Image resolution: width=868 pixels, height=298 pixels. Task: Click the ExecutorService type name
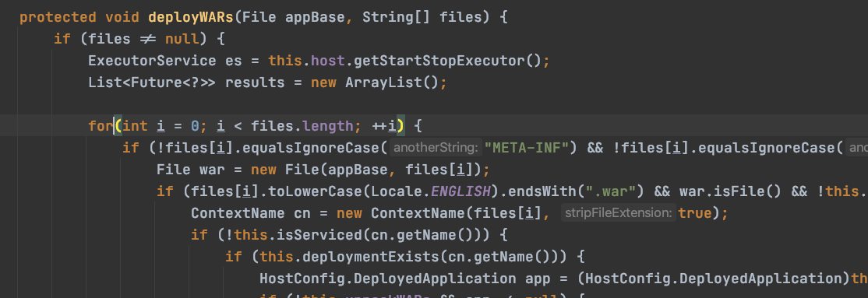tap(152, 61)
